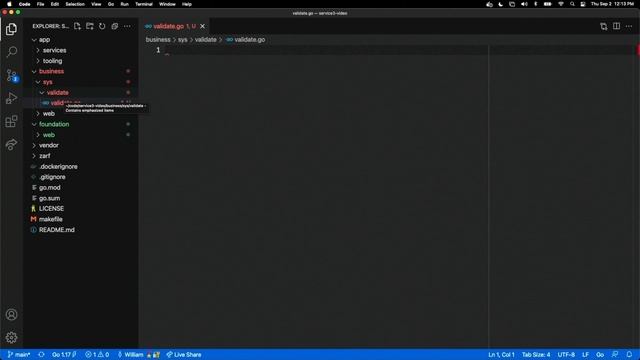Screen dimensions: 640x360
Task: Open macOS Spotlight search icon
Action: 572,4
